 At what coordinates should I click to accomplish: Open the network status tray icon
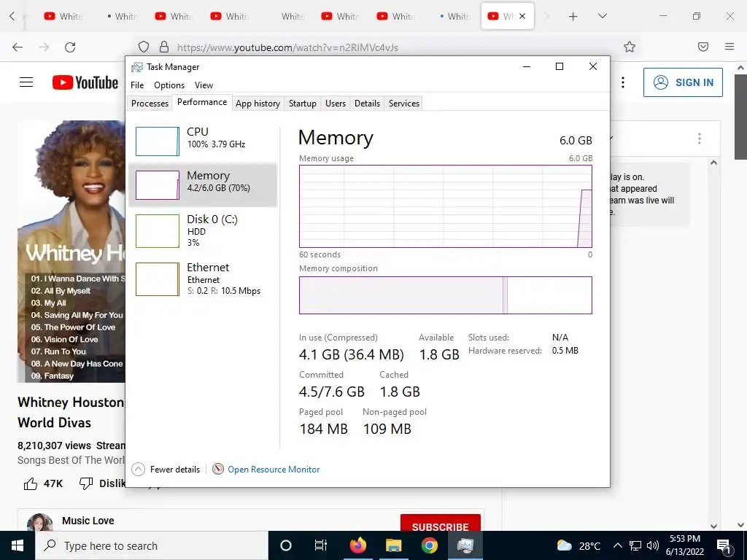click(635, 545)
